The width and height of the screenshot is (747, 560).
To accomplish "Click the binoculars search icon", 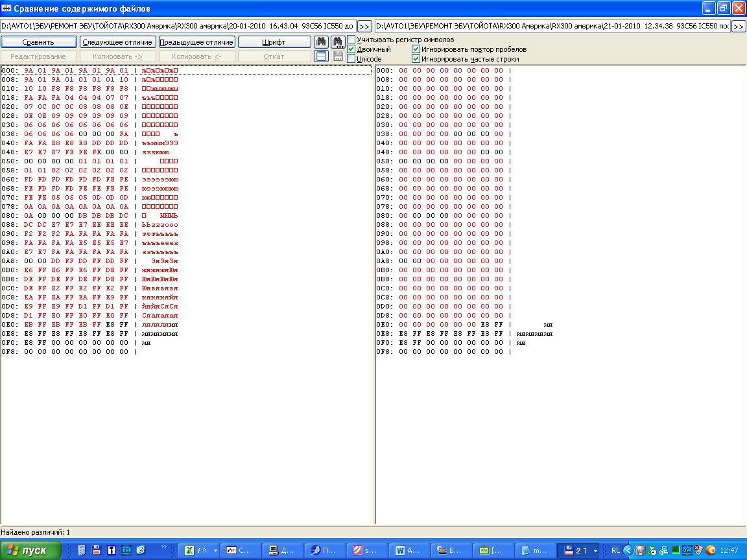I will [x=320, y=42].
